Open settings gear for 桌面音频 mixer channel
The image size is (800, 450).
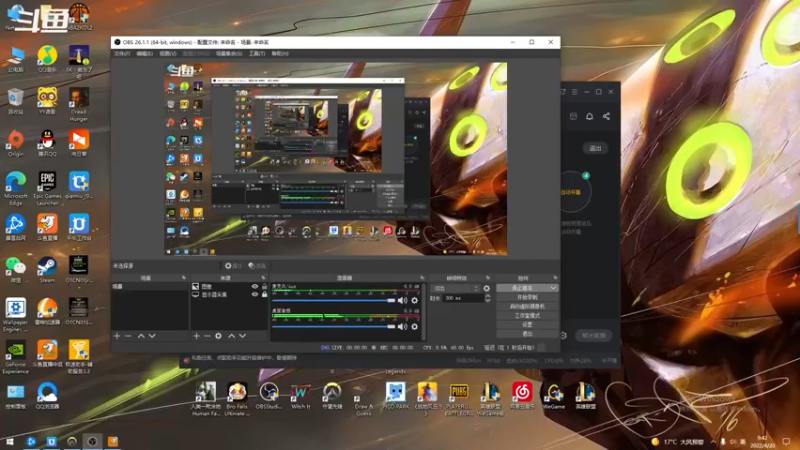[x=414, y=327]
